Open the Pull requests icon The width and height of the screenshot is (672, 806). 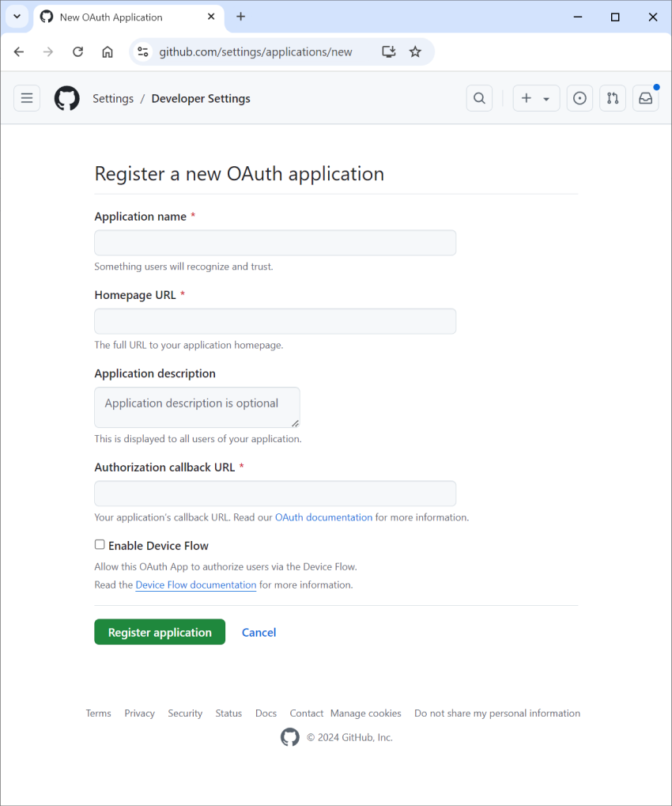pyautogui.click(x=613, y=98)
